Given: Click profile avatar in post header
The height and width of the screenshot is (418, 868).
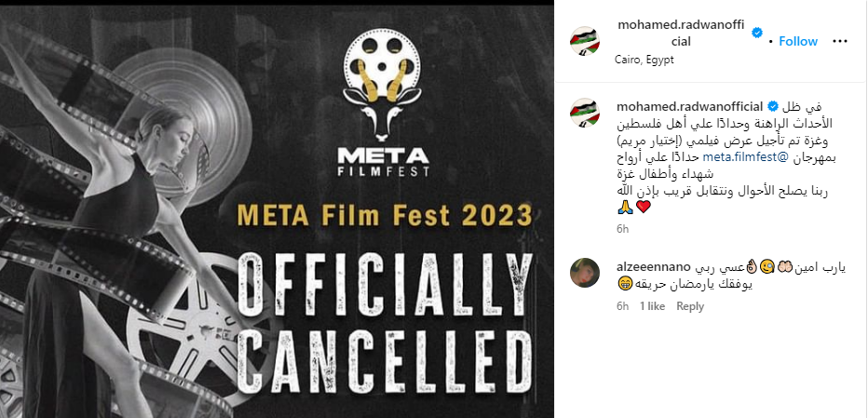Looking at the screenshot, I should pos(585,42).
